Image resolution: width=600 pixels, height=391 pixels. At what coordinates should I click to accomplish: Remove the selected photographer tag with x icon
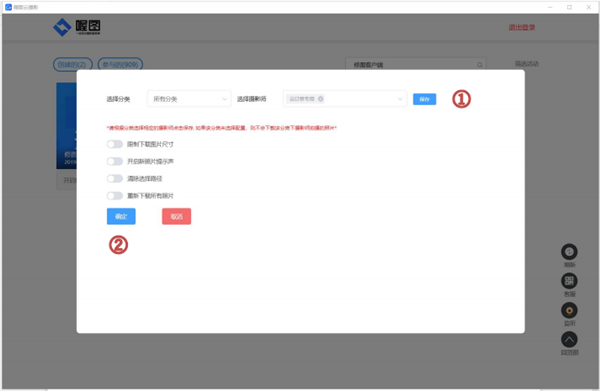321,99
